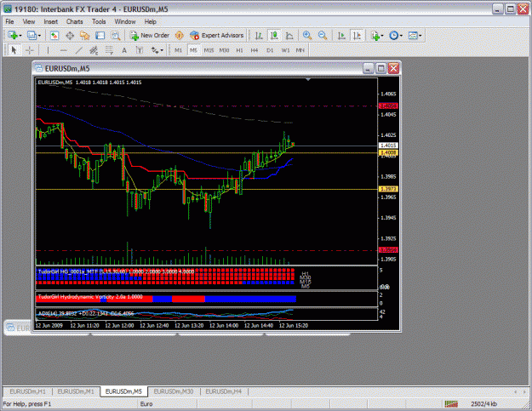Toggle the Chart Shift button
This screenshot has height=411, width=532.
pyautogui.click(x=357, y=35)
